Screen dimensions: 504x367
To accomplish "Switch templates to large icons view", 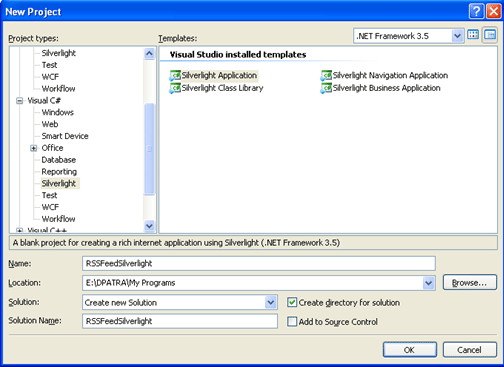I will (x=473, y=35).
